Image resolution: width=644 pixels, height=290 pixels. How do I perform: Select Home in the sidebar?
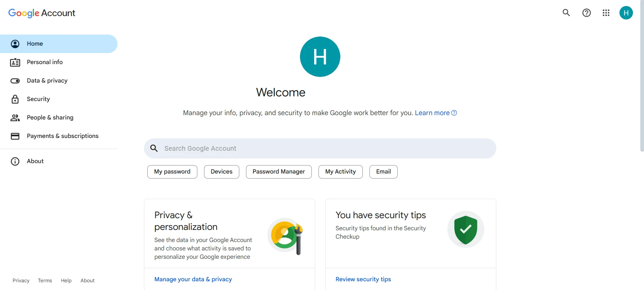(59, 44)
